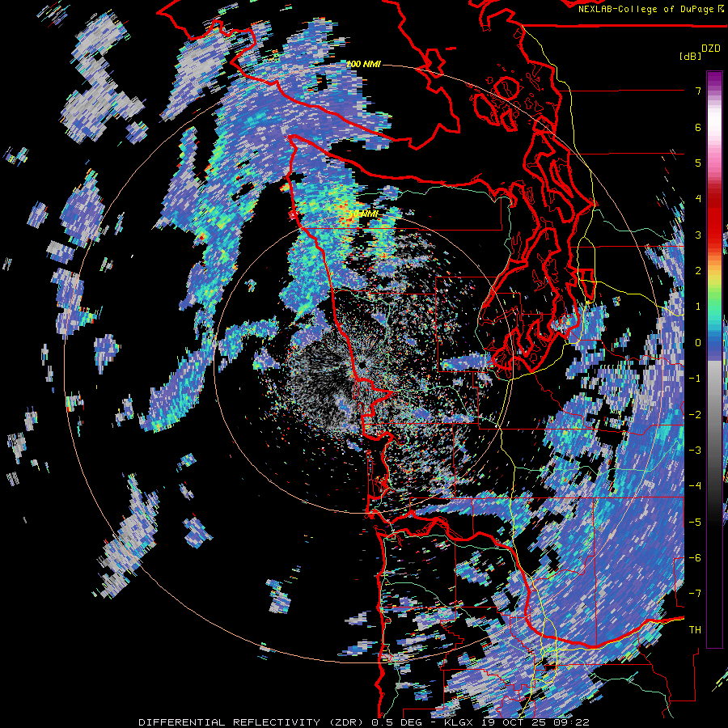This screenshot has height=728, width=728.
Task: Click the -2 value on color scale
Action: tap(695, 414)
